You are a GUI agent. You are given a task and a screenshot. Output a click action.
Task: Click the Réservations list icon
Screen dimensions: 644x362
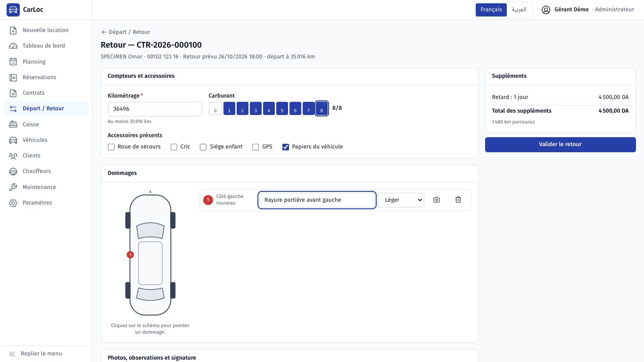pos(13,77)
